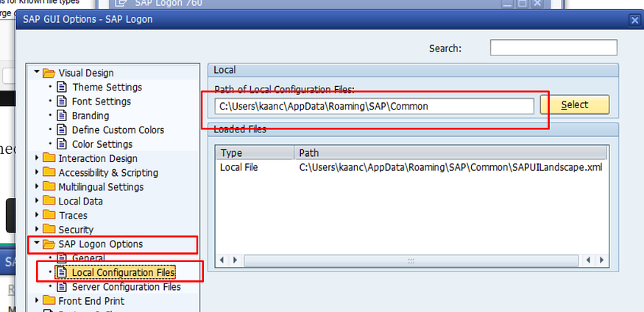Click the Theme Settings document icon
The image size is (644, 312).
click(62, 87)
